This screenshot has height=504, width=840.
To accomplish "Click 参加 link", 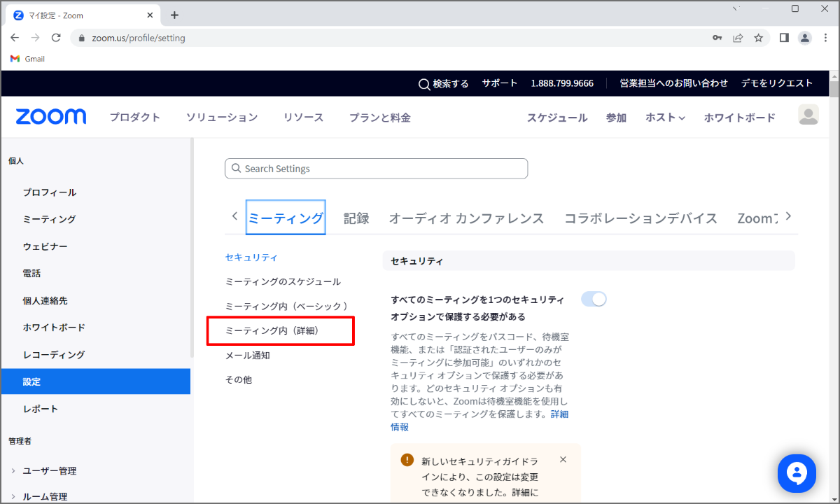I will (616, 118).
